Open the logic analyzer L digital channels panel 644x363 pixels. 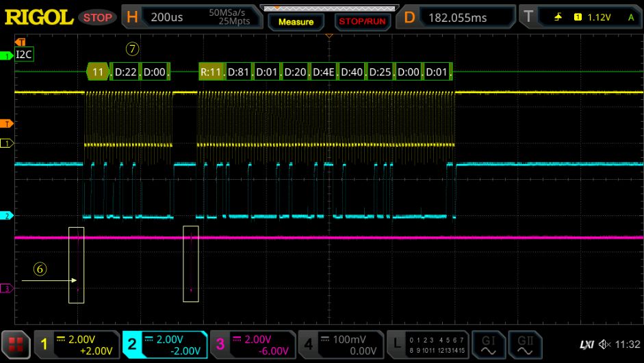coord(428,345)
